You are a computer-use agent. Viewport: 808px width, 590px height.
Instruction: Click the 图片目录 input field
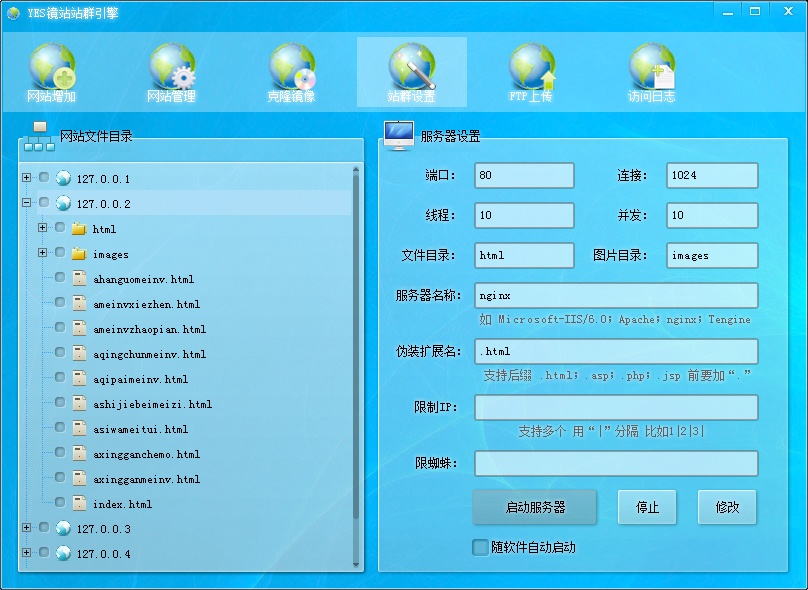[x=712, y=256]
